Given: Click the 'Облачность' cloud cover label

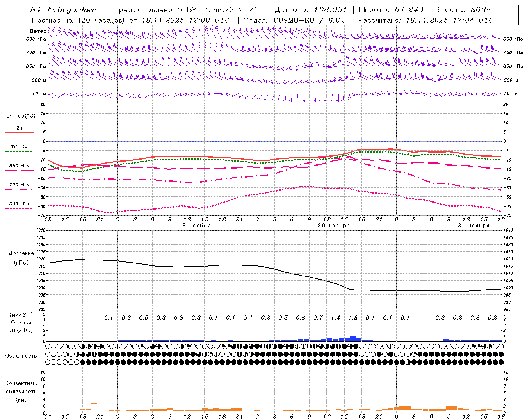Looking at the screenshot, I should point(21,356).
